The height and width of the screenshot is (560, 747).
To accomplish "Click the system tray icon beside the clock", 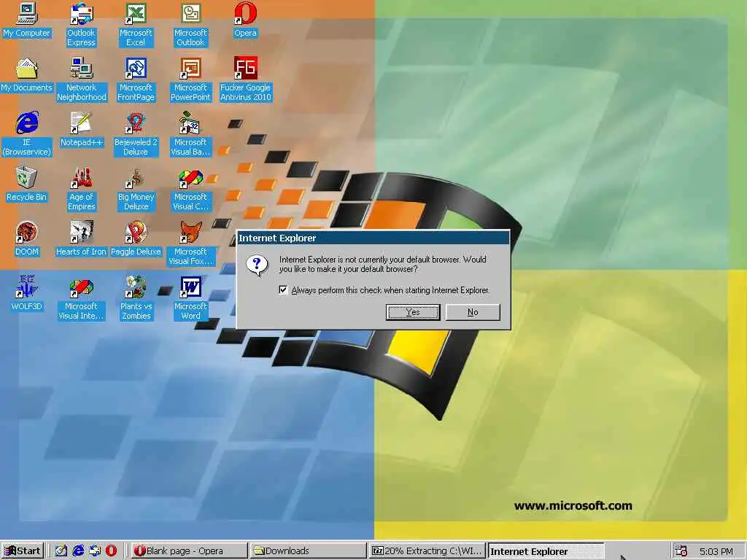I will pyautogui.click(x=681, y=551).
